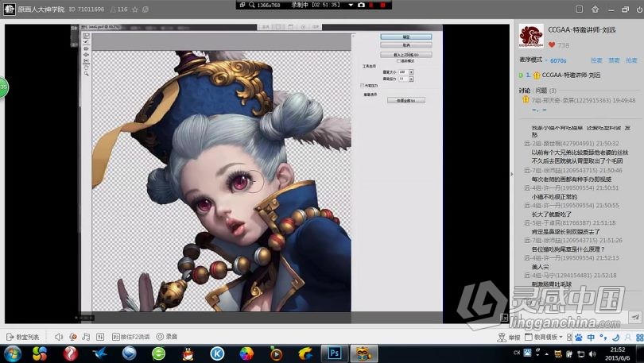Select speaker CCGAA-特邀讲师-刘远 in mic queue
This screenshot has width=644, height=363.
(571, 75)
